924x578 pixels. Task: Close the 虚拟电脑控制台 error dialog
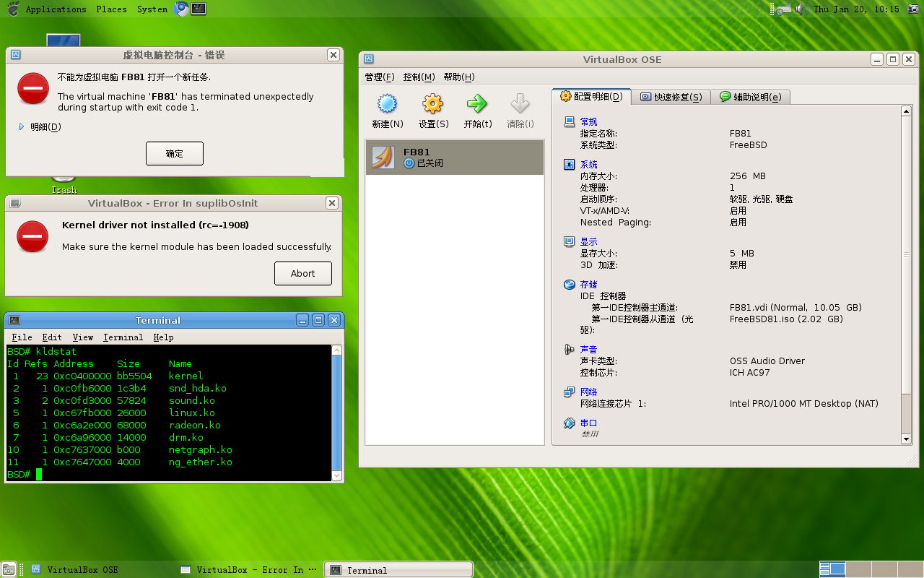[333, 55]
